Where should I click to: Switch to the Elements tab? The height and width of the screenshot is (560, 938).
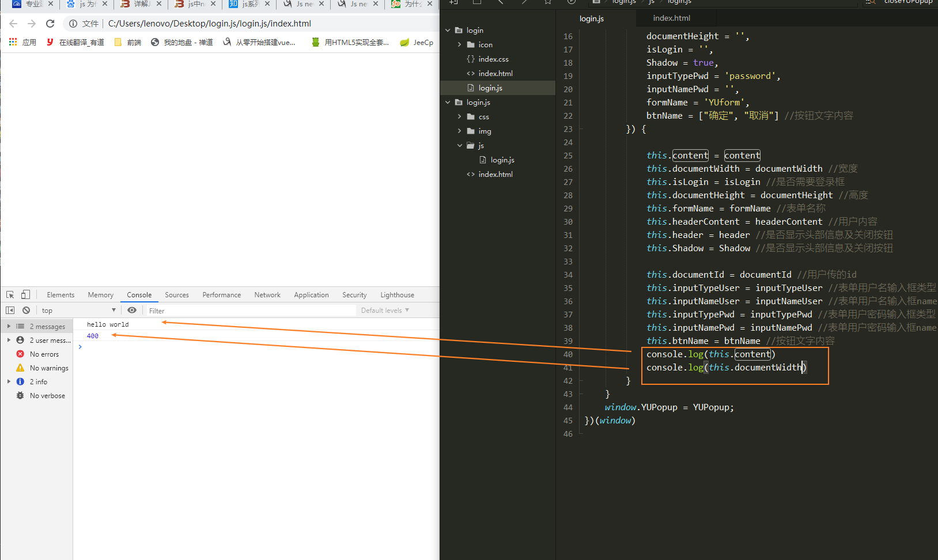click(60, 294)
